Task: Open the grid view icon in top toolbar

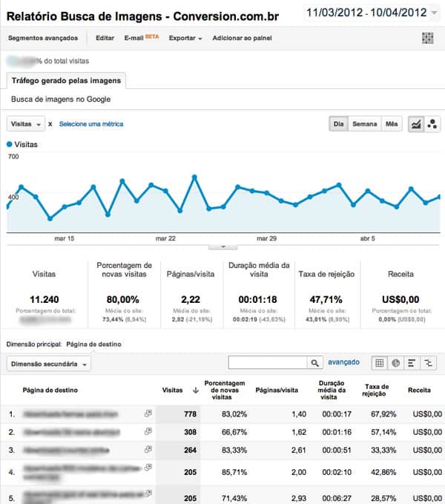Action: tap(427, 38)
